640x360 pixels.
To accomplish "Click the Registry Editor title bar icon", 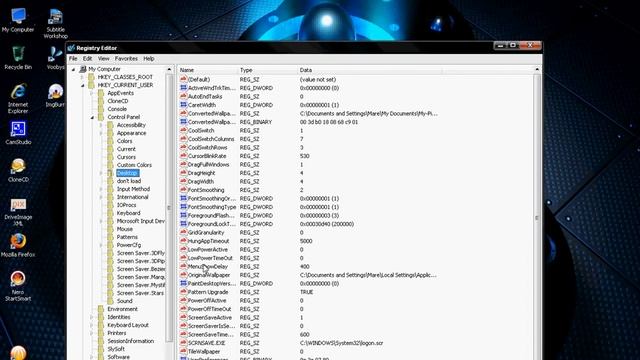I will click(71, 48).
